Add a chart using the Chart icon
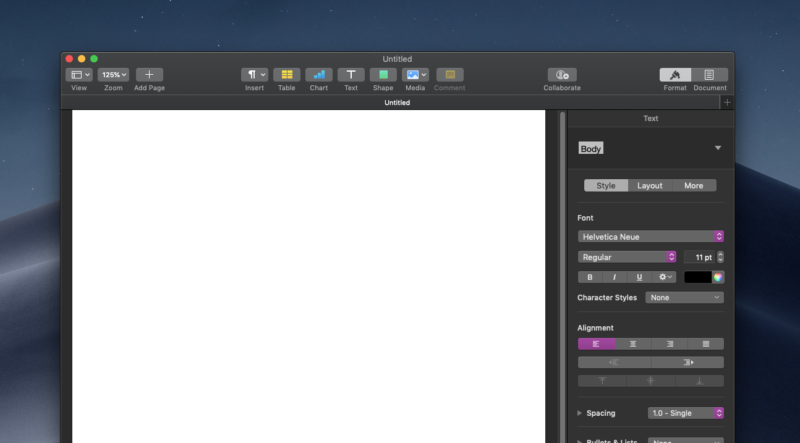 tap(319, 75)
